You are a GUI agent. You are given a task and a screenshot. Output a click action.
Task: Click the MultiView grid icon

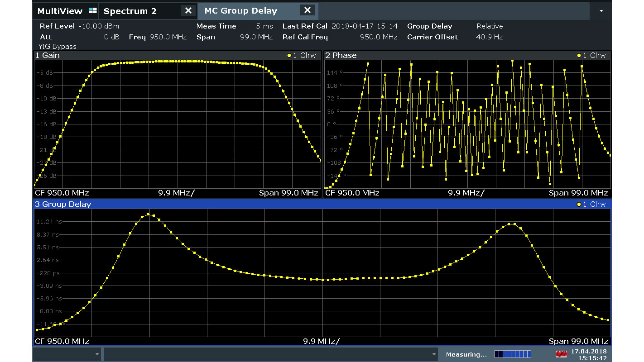coord(92,11)
